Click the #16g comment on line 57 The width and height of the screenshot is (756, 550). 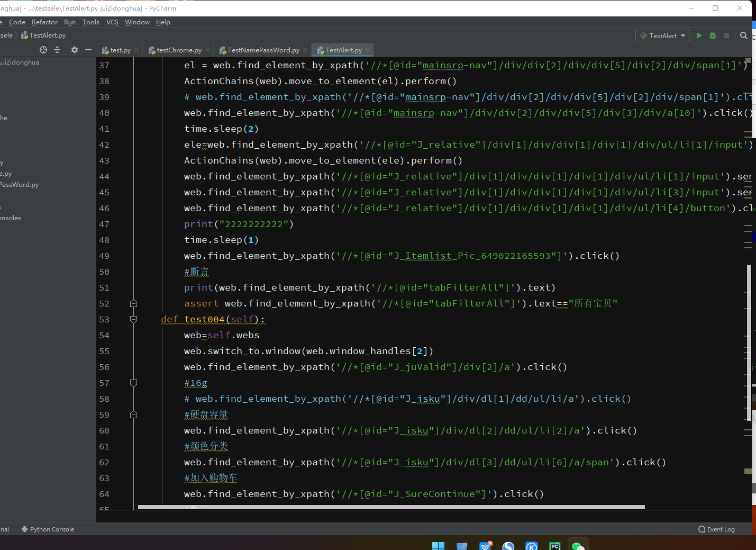[x=196, y=383]
